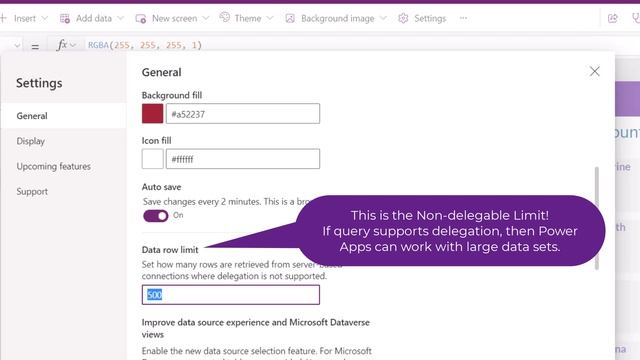Expand the Background image dropdown chevron
Screen dimensions: 640x360
[x=383, y=18]
